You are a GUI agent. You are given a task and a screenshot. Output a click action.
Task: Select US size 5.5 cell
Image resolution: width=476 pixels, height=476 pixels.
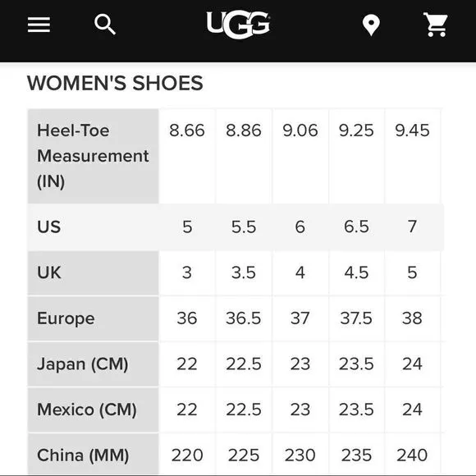tap(244, 227)
